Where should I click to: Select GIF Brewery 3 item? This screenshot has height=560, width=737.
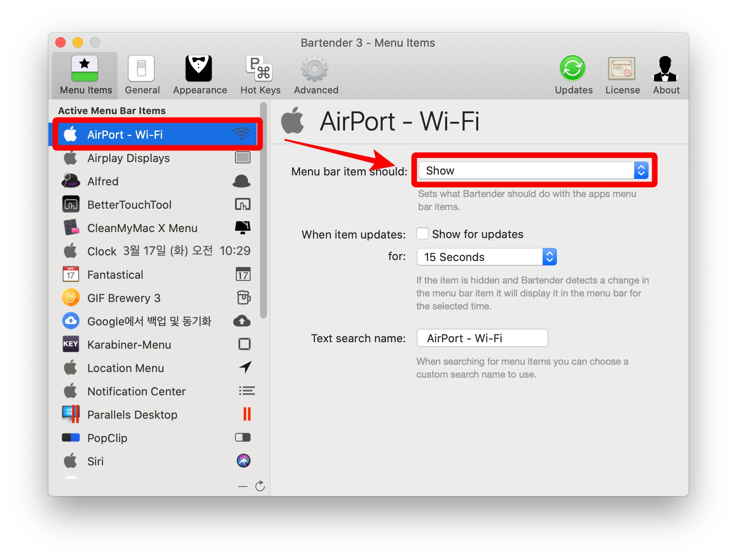tap(154, 298)
